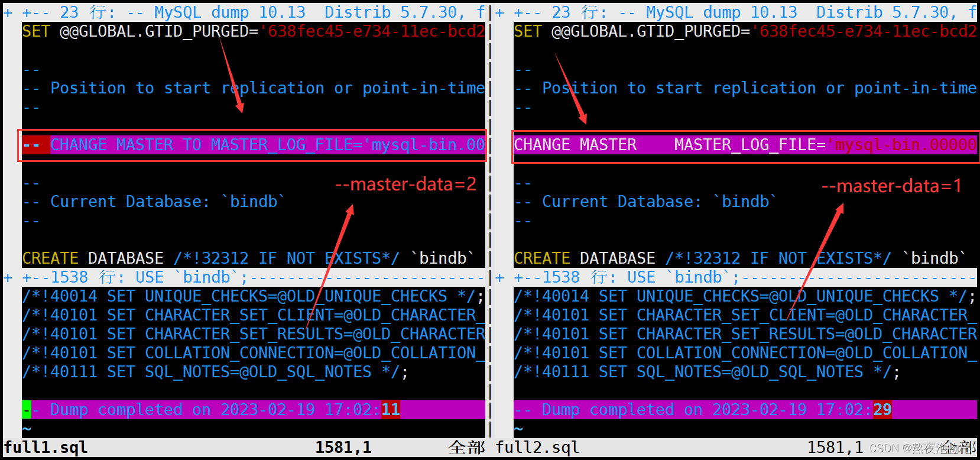Click SET SQL_NOTES line in full1.sql

point(215,372)
